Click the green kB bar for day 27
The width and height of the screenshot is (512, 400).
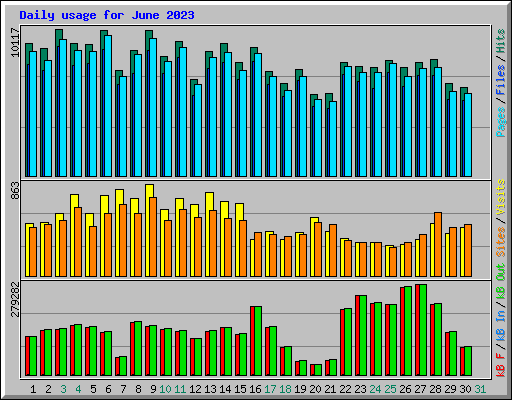click(x=423, y=330)
